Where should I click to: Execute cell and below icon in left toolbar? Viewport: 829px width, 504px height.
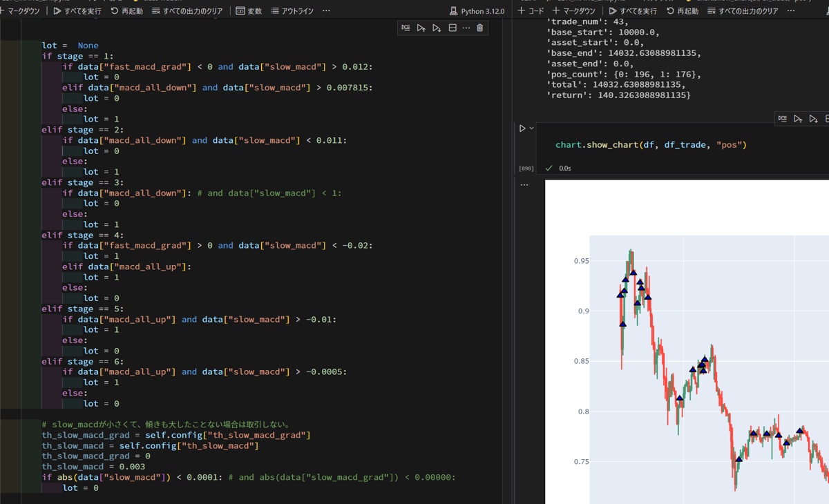437,28
